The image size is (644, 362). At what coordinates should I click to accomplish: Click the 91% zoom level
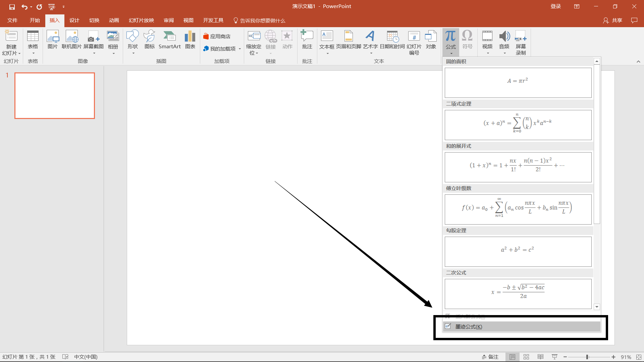pyautogui.click(x=626, y=357)
